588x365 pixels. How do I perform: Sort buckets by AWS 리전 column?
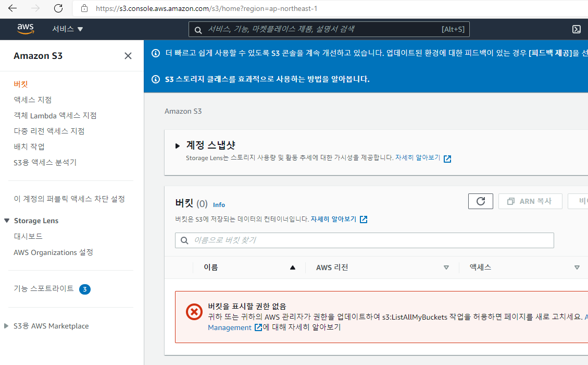point(446,267)
